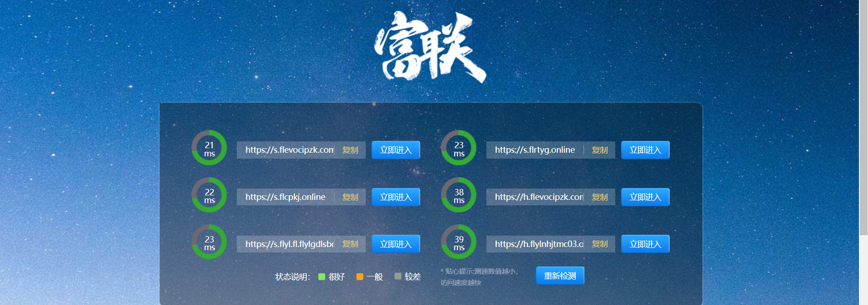Image resolution: width=868 pixels, height=305 pixels.
Task: Click the 23 ms gauge beside s.flrtyg.online
Action: pos(459,148)
